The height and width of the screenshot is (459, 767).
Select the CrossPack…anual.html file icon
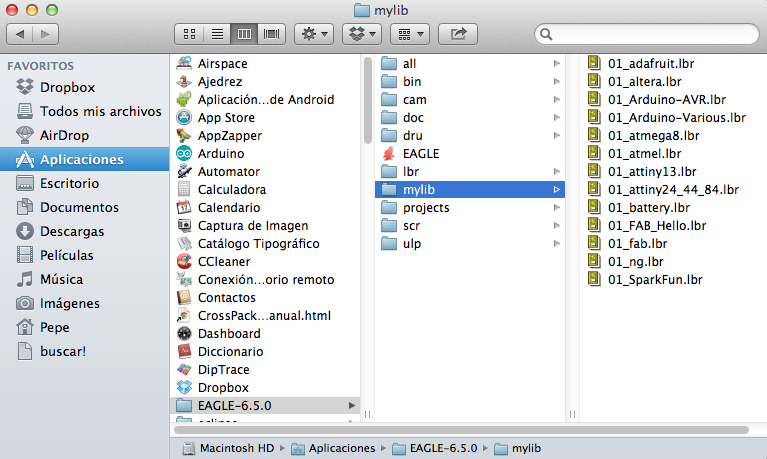[x=184, y=316]
